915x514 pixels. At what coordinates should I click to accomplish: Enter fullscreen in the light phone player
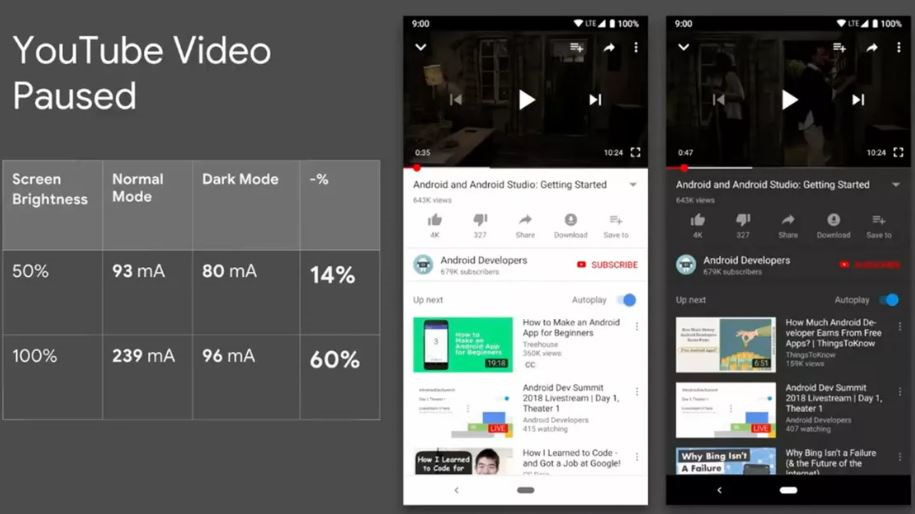[x=635, y=152]
